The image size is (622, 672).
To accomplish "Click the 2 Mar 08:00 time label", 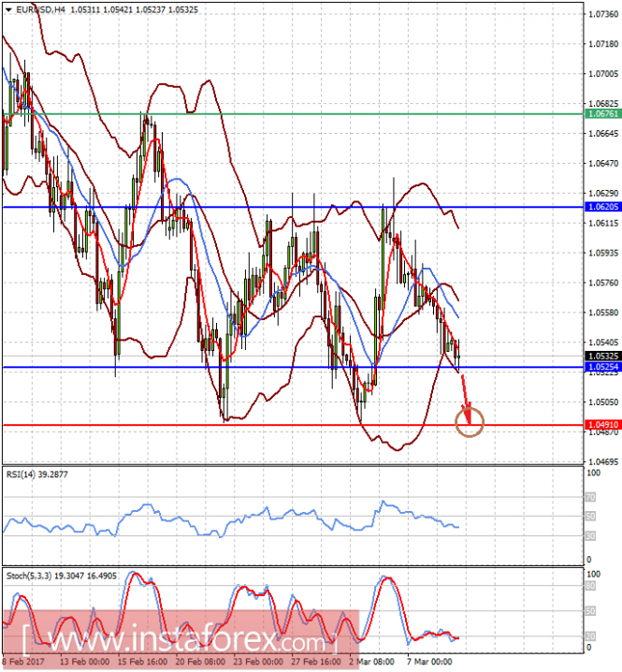I will (x=371, y=662).
